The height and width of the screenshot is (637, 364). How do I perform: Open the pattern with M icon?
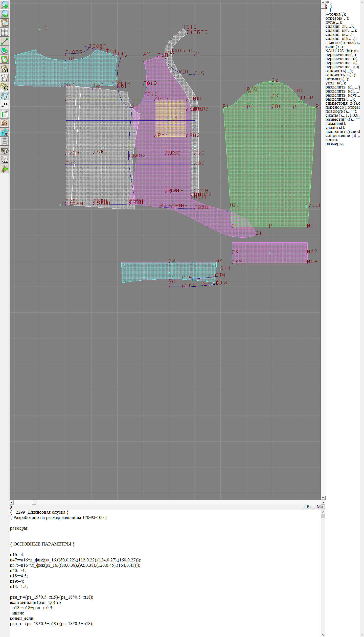[5, 69]
